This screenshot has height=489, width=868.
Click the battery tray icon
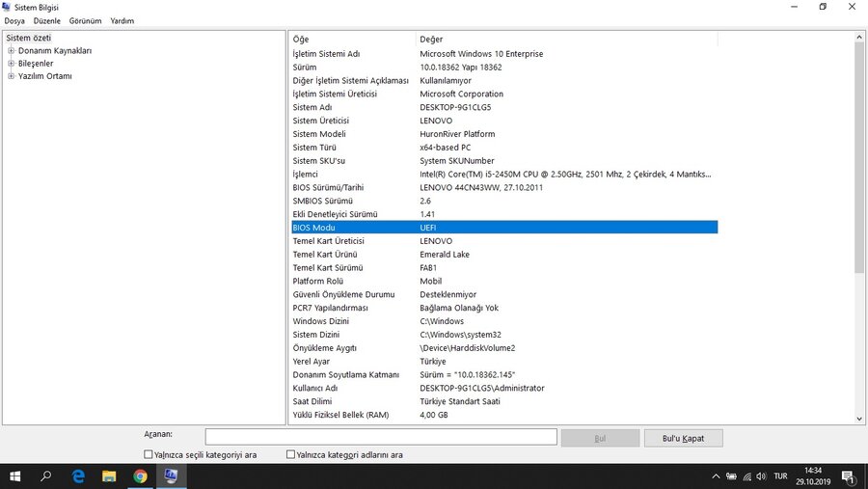tap(731, 476)
